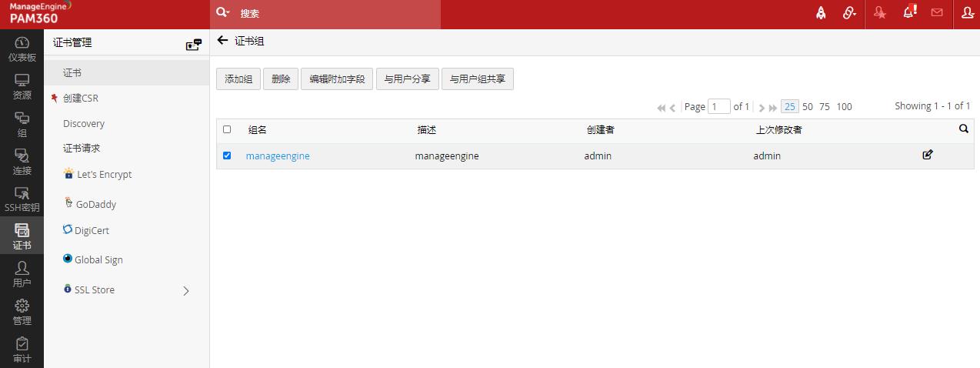This screenshot has width=980, height=368.
Task: Open the 组 groups nav item
Action: coord(22,125)
